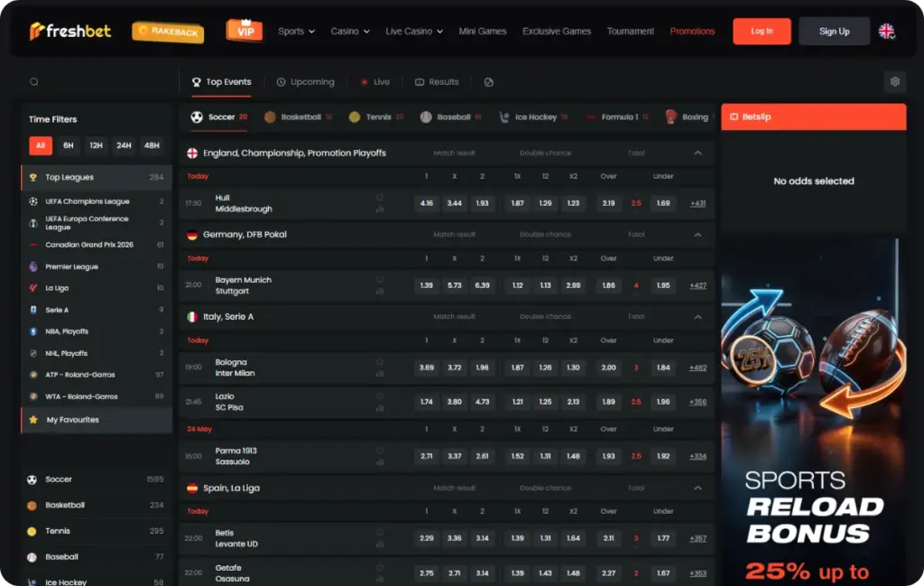924x586 pixels.
Task: Click the search magnifier icon
Action: [x=34, y=82]
